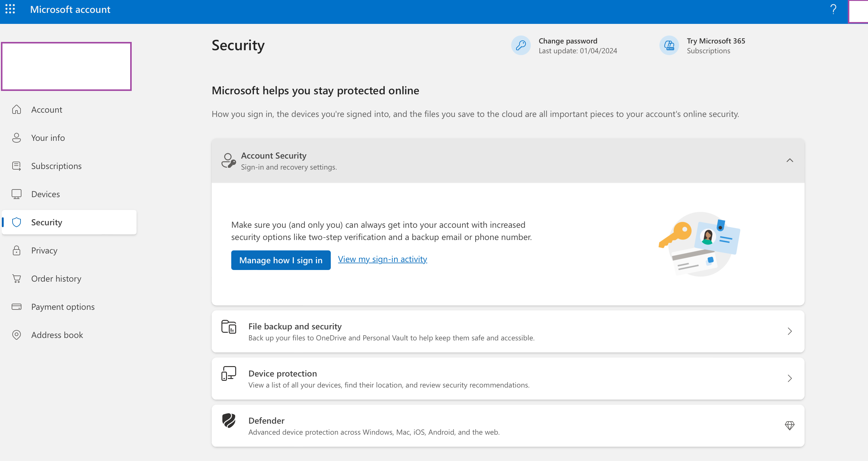Open the app launcher grid icon
The width and height of the screenshot is (868, 461).
[x=10, y=9]
